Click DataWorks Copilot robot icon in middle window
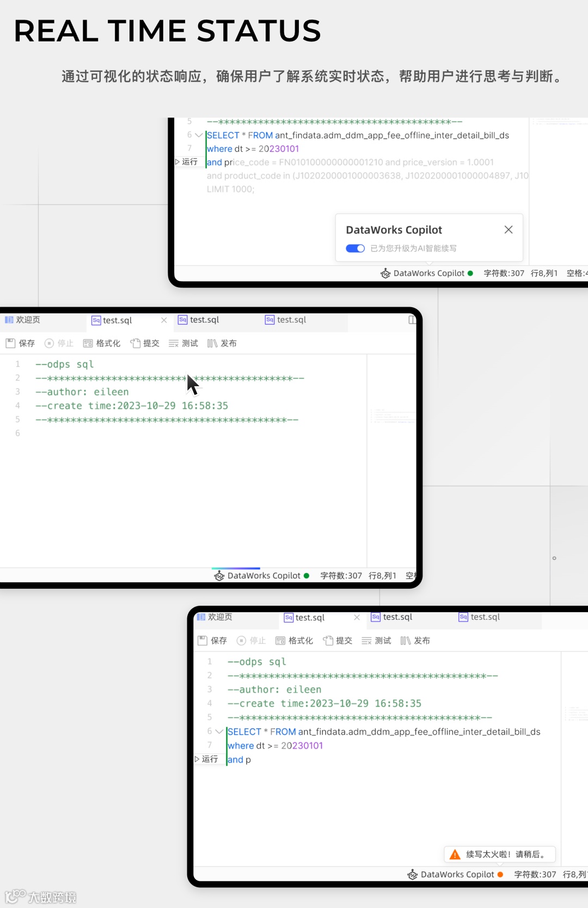 (219, 576)
